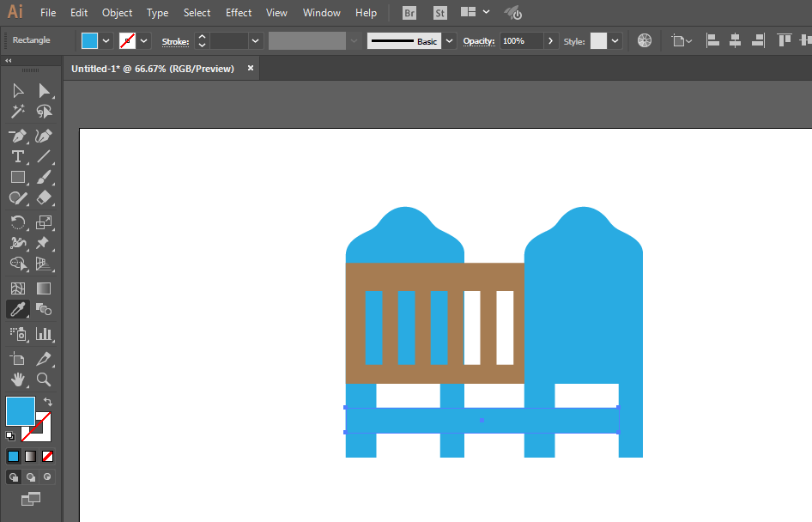Select the Perspective Grid tool
Viewport: 812px width, 522px height.
[44, 264]
